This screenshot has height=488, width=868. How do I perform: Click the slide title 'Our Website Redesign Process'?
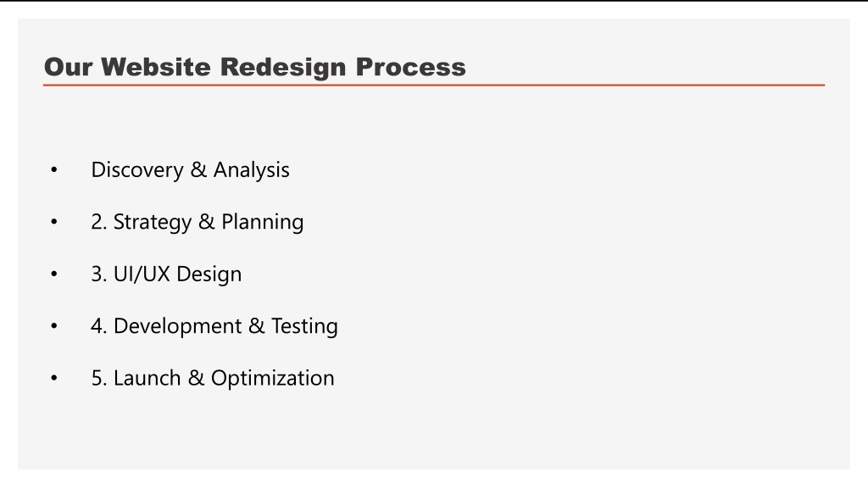(x=254, y=67)
